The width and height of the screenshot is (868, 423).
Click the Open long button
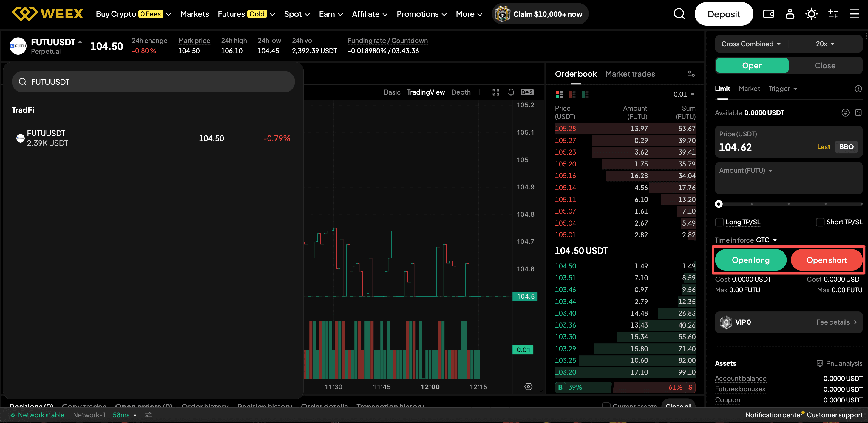point(750,260)
